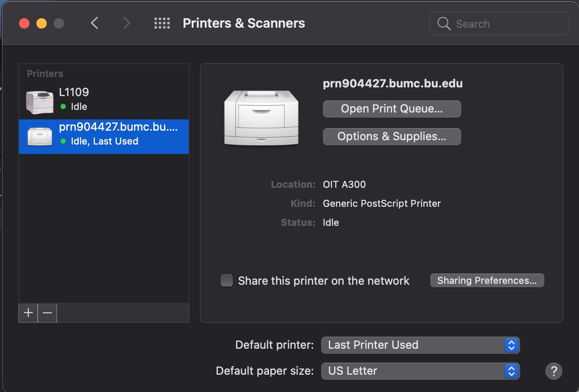Click the Idle status value in details

pos(331,222)
